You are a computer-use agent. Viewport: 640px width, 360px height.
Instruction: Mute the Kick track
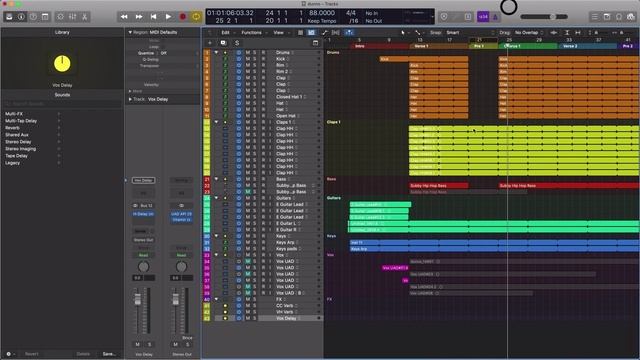[248, 59]
